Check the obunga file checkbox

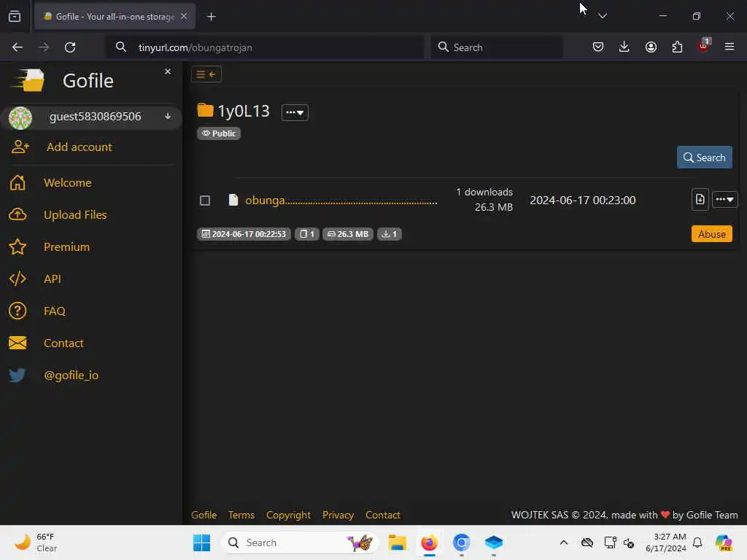click(205, 201)
